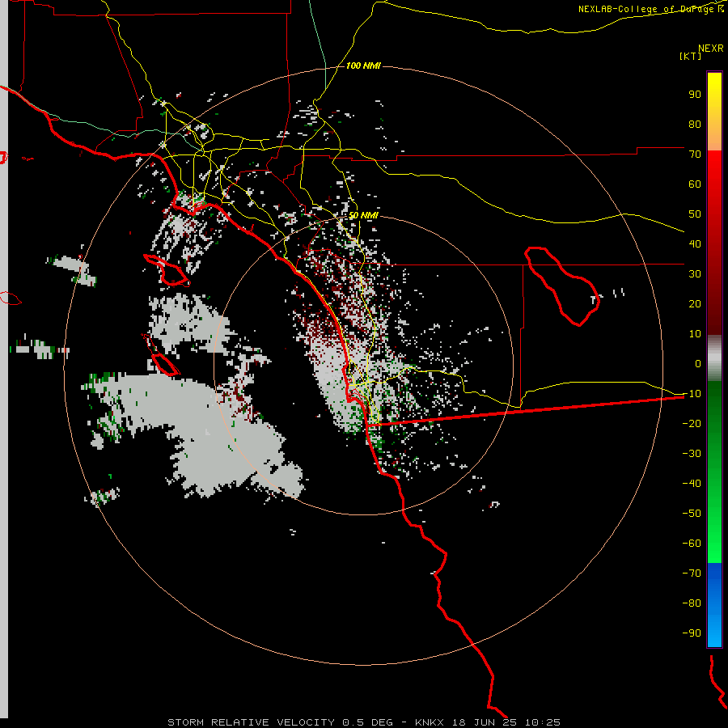This screenshot has height=728, width=728.
Task: Click the "70" value on velocity scale
Action: (695, 154)
